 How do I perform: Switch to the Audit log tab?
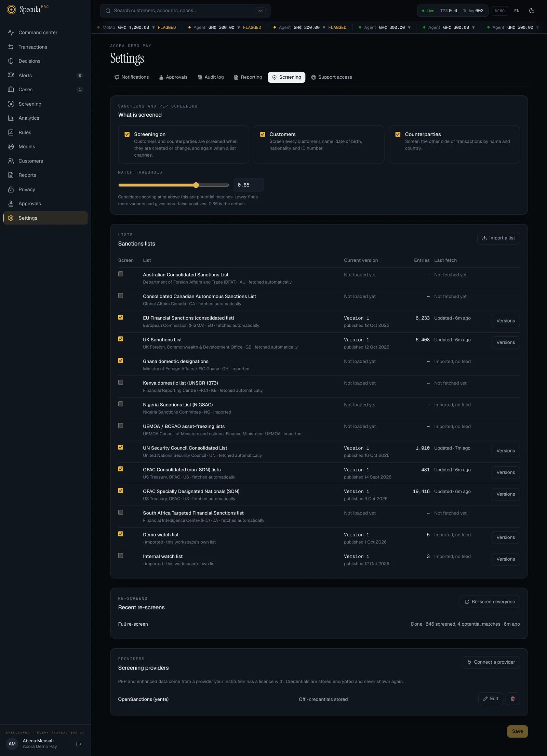tap(211, 77)
